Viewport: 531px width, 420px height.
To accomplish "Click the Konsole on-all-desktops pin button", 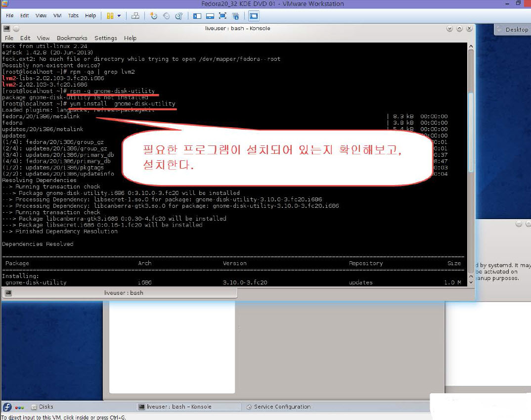I will [16, 29].
